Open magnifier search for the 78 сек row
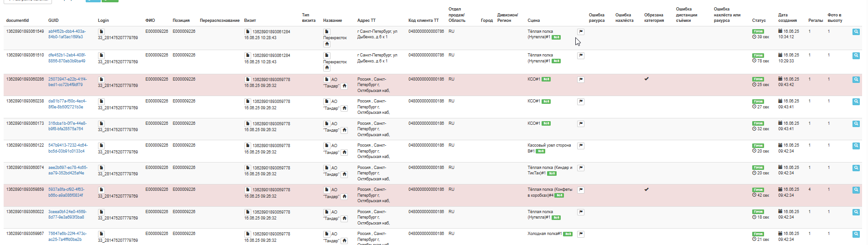The width and height of the screenshot is (868, 245). [856, 56]
